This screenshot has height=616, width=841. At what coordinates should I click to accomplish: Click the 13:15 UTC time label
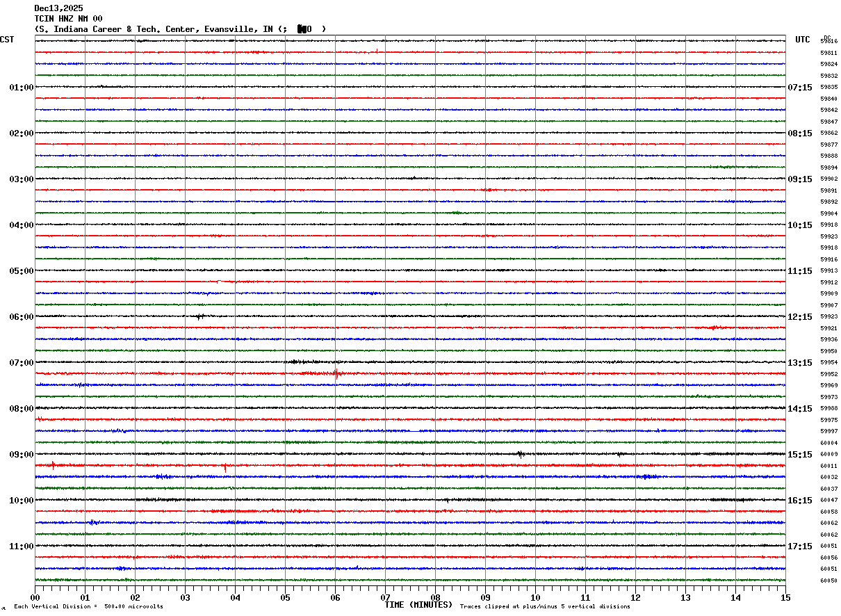pos(799,363)
